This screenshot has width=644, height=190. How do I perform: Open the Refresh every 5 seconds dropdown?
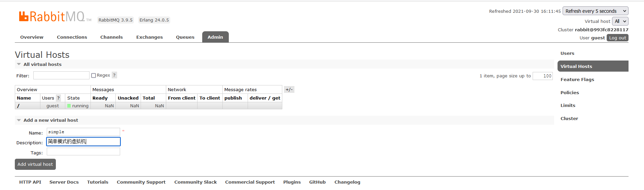(595, 11)
